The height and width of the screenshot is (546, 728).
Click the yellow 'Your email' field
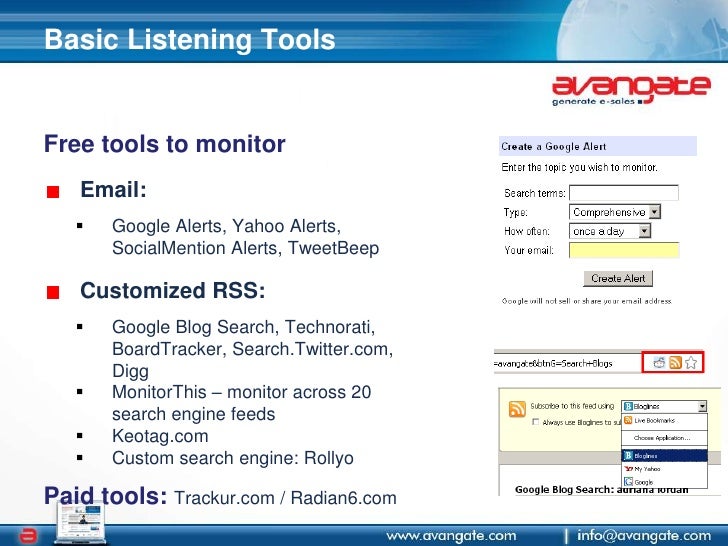coord(624,250)
